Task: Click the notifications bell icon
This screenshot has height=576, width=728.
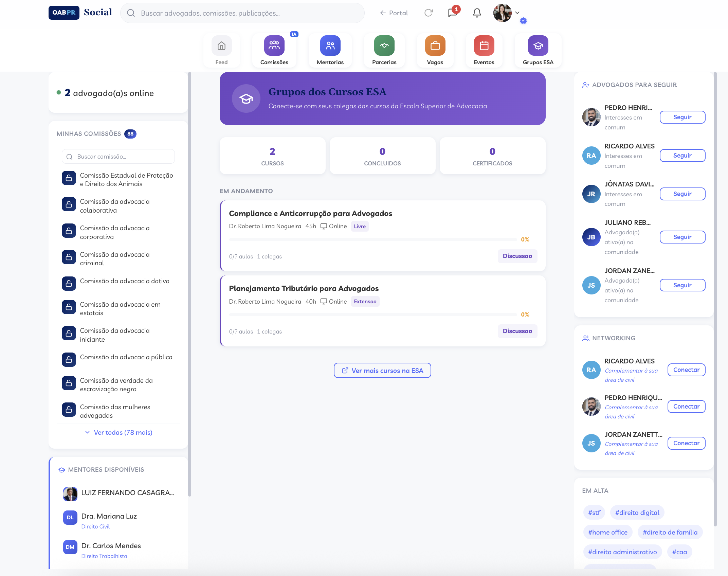Action: point(477,13)
